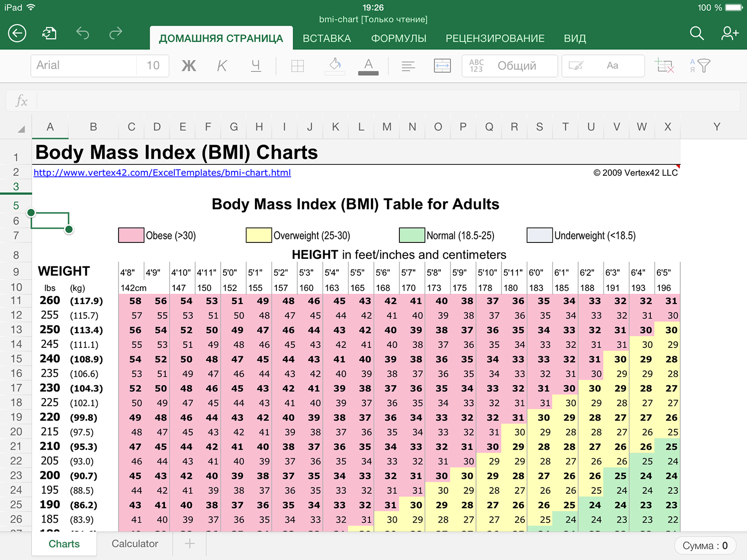Screen dimensions: 747x560
Task: Select the (117.9) kg cell
Action: coord(86,301)
